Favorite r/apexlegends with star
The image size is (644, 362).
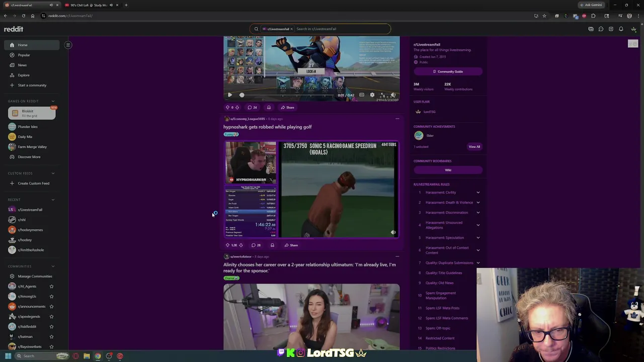point(51,316)
